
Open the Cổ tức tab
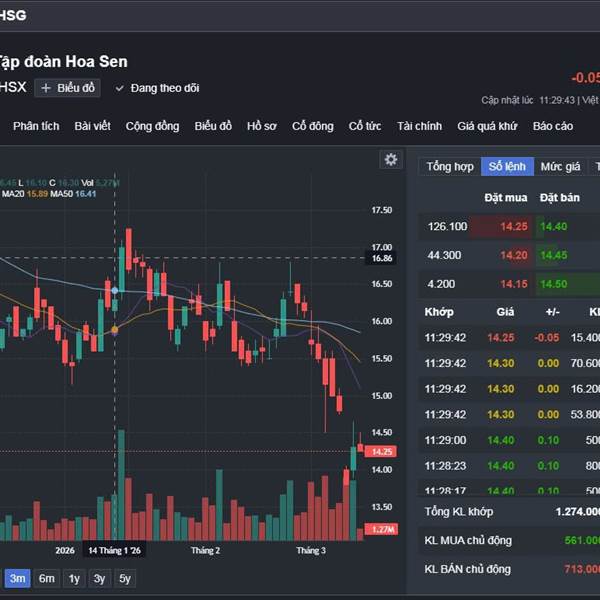[365, 126]
